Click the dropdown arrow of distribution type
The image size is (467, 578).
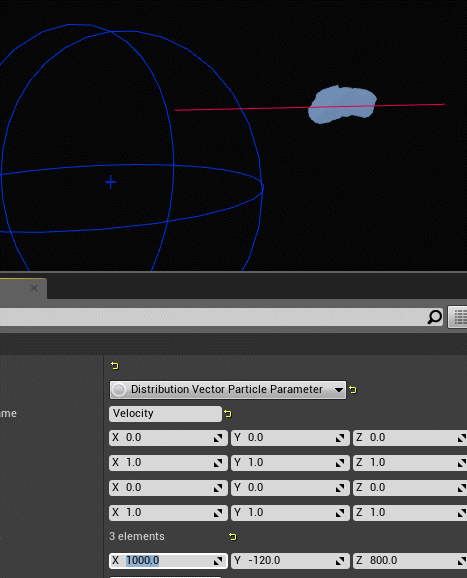click(338, 390)
